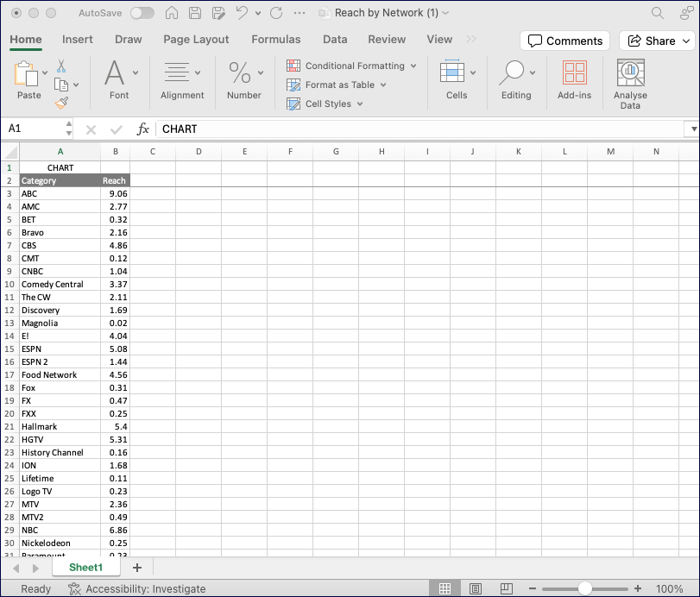Open the Font group menu
Viewport: 700px width, 597px height.
pyautogui.click(x=119, y=80)
